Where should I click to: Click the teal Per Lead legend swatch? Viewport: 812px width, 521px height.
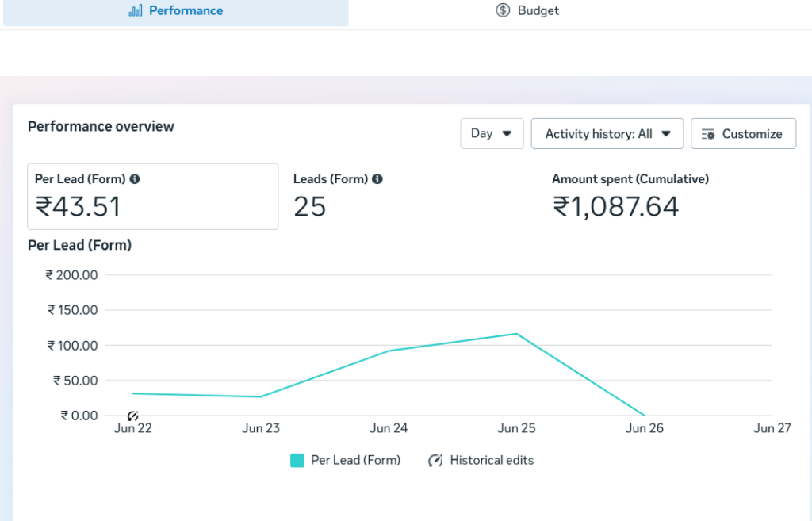pos(297,461)
